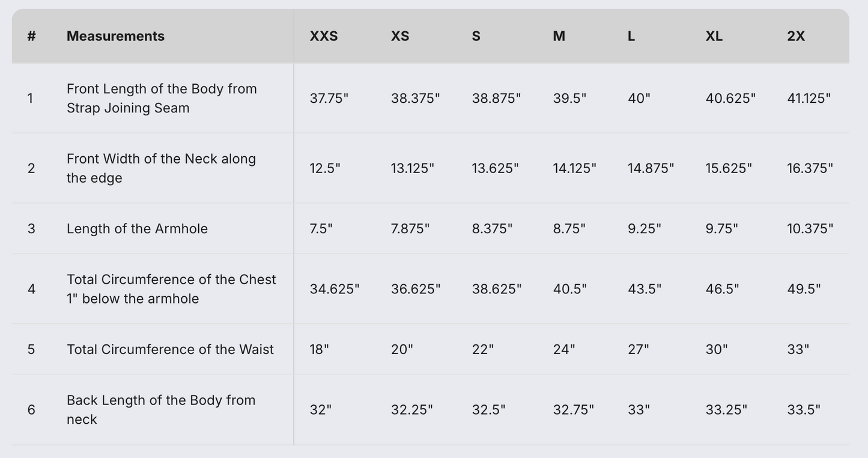This screenshot has height=458, width=868.
Task: Click the 37.75" cell in XXS column
Action: pos(329,99)
